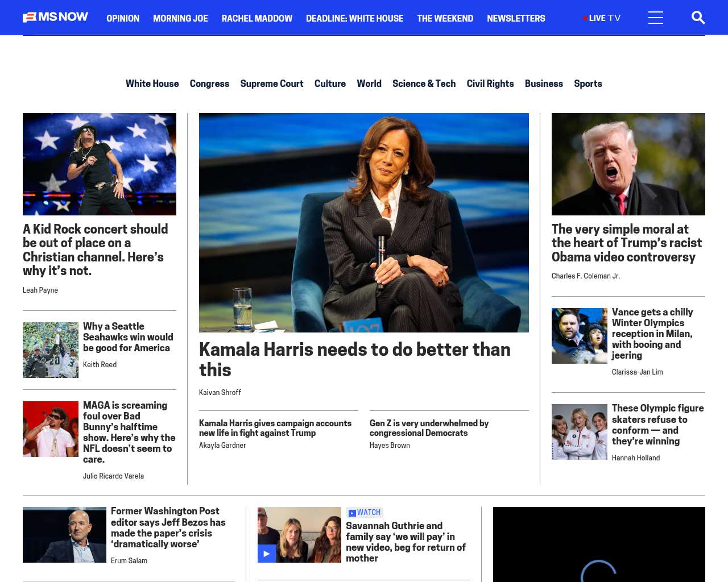Open the Bad Bunny halftime thumbnail
Screen dimensions: 728x582
point(51,429)
